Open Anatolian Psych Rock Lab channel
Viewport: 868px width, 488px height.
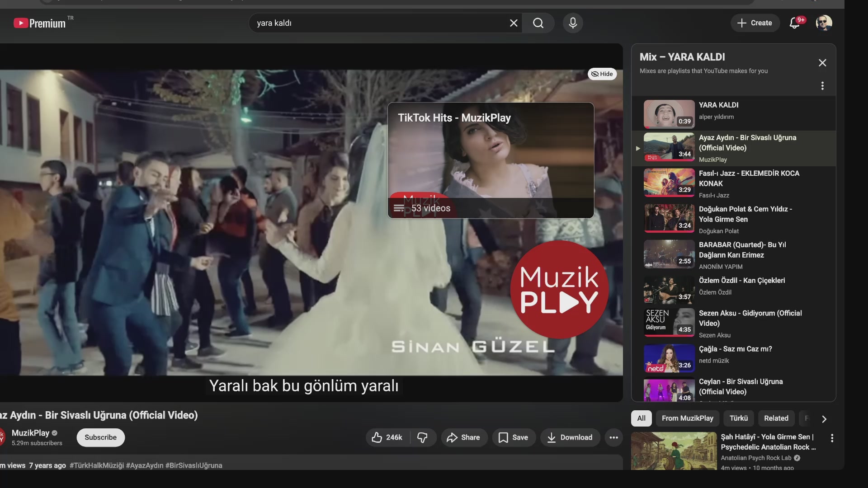coord(756,458)
